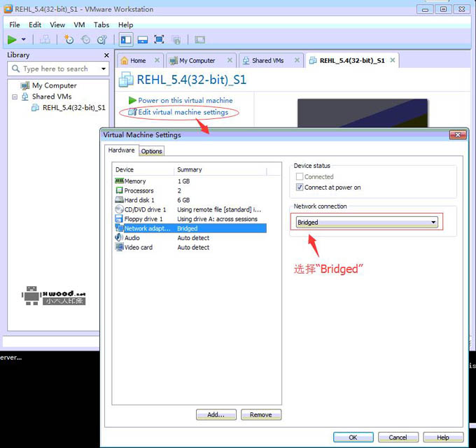The height and width of the screenshot is (448, 476).
Task: Toggle the thumbnail bar view icon
Action: tap(143, 39)
